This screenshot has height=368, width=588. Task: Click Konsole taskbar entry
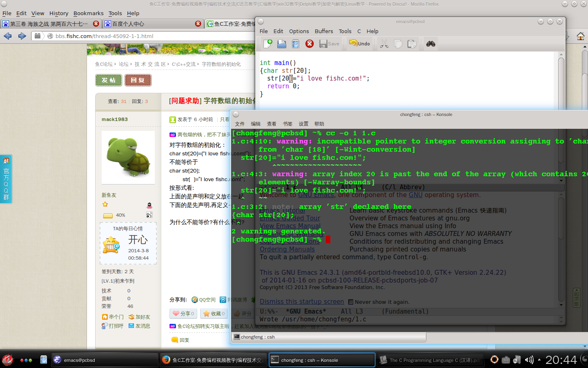[322, 360]
